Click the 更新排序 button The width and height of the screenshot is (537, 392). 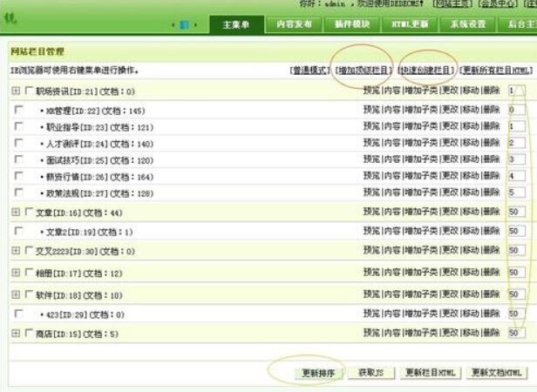click(318, 373)
